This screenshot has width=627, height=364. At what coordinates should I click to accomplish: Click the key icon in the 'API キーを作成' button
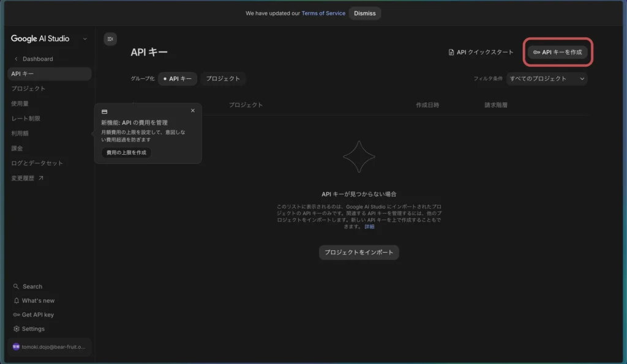(x=536, y=53)
